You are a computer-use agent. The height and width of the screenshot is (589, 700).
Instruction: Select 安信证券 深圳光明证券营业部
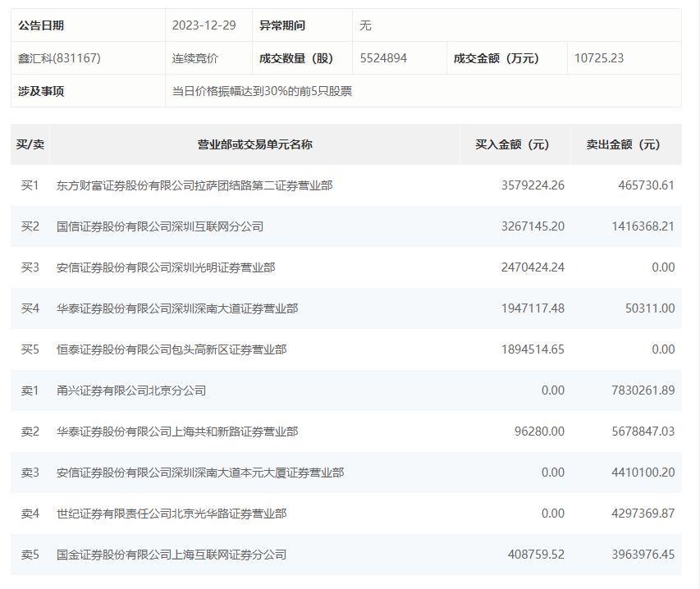click(166, 267)
